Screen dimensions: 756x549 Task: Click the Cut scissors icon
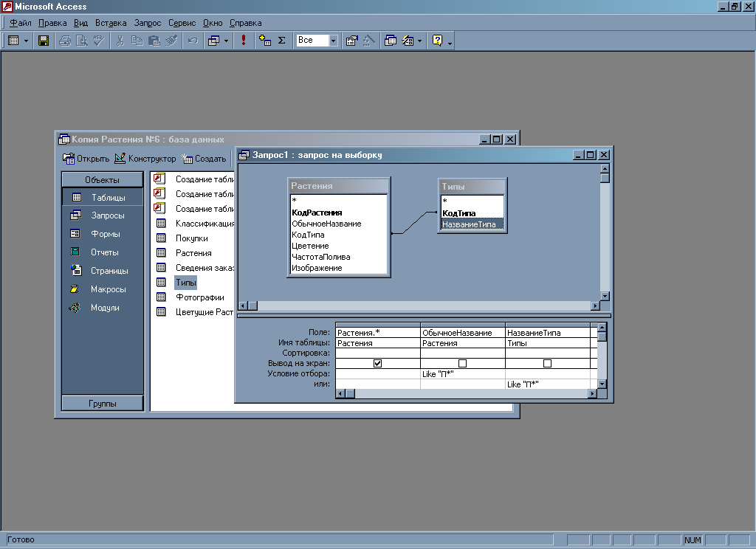coord(120,41)
